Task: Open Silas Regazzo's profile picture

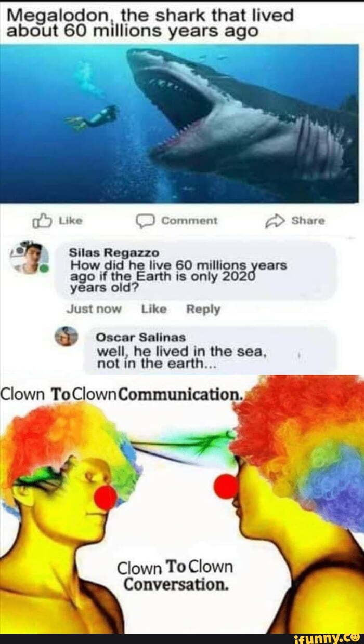Action: [29, 258]
